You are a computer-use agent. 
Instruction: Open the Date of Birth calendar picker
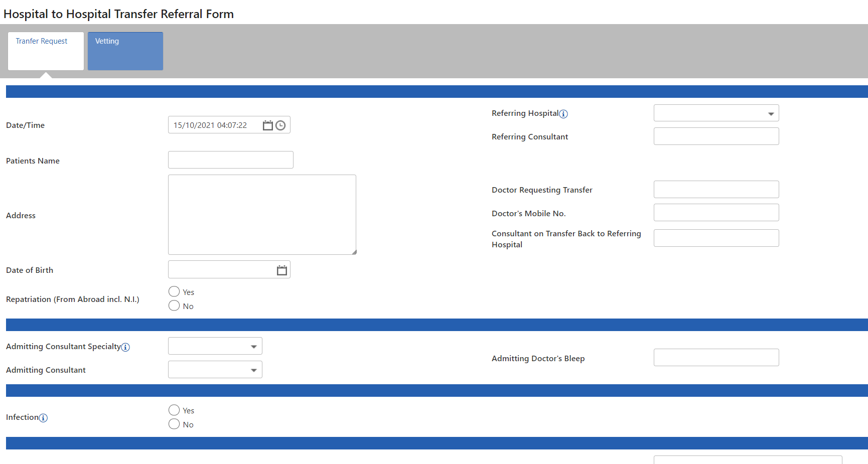[281, 269]
